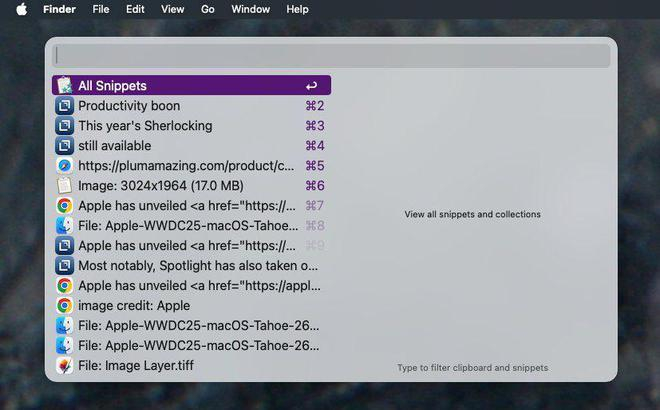
Task: Click the search filter input field
Action: click(331, 55)
